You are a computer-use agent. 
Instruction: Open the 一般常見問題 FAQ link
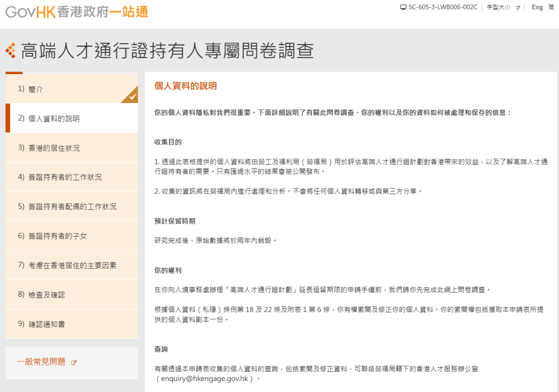coord(41,362)
